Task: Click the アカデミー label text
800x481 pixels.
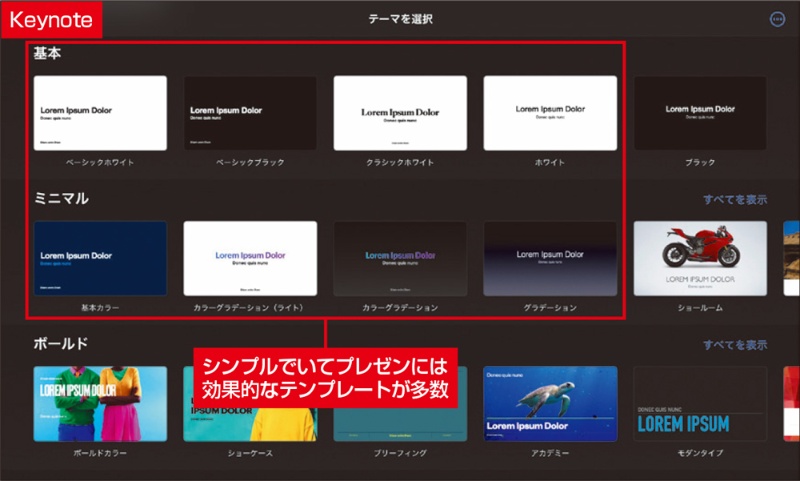Action: (x=550, y=452)
